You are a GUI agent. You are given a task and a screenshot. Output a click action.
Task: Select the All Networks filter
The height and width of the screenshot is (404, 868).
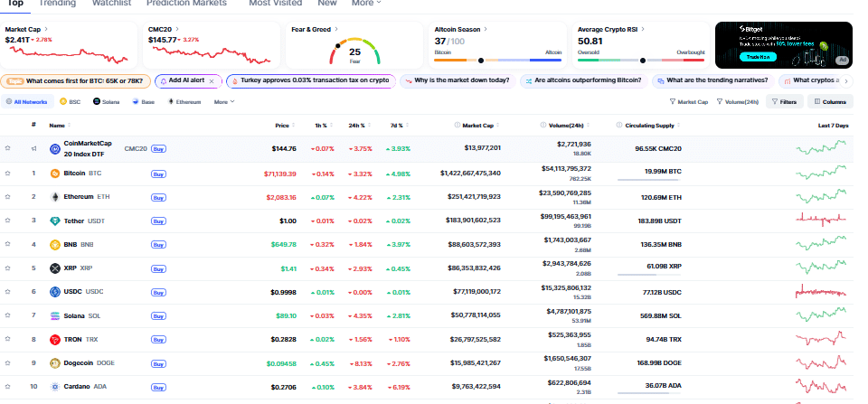coord(27,102)
